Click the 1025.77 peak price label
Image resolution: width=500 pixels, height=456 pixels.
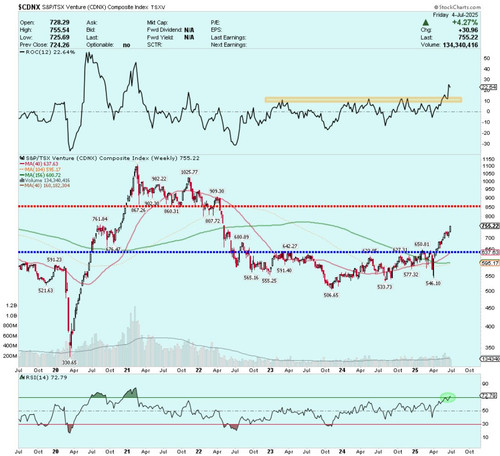[189, 172]
